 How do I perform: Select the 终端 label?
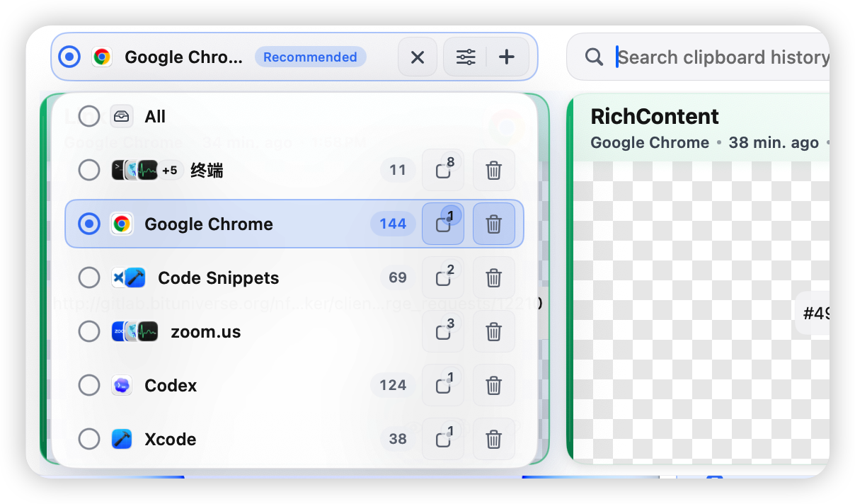click(207, 170)
